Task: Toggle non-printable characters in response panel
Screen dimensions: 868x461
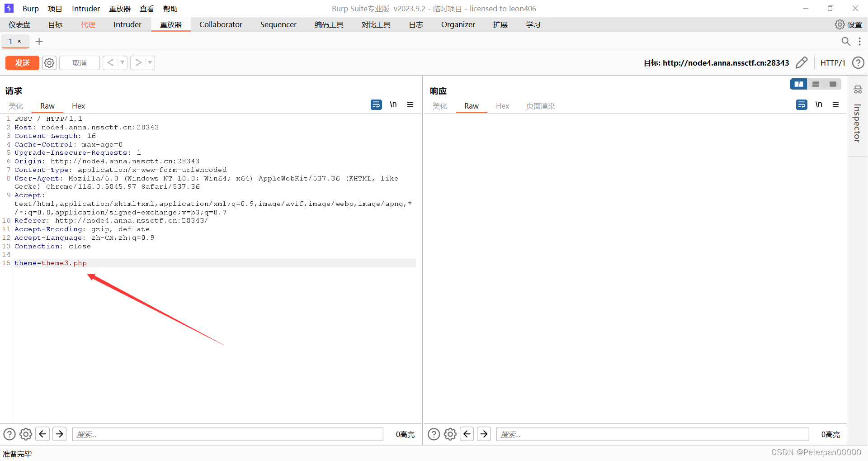Action: (x=819, y=105)
